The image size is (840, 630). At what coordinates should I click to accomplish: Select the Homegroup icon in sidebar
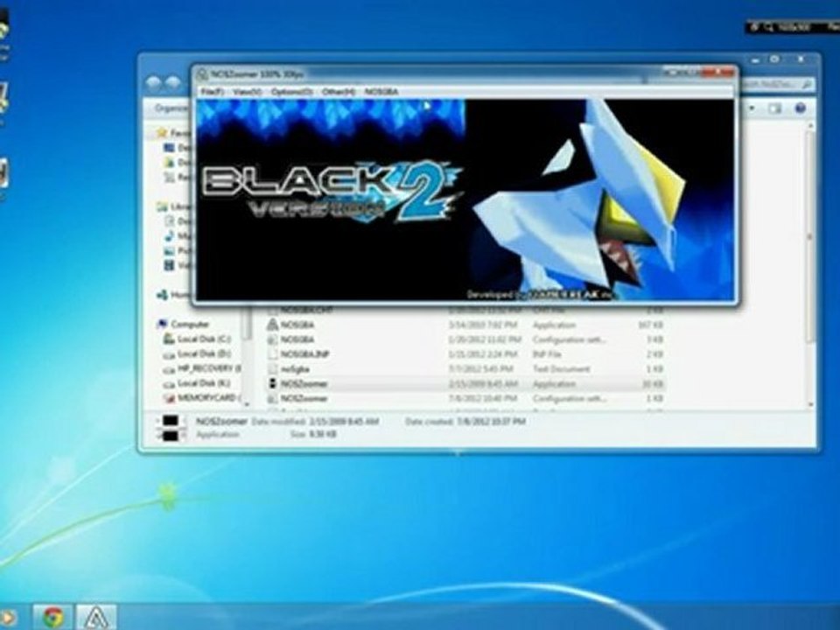coord(162,295)
